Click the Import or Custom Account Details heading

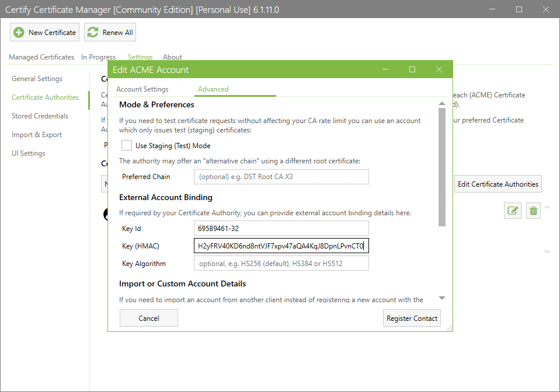183,283
